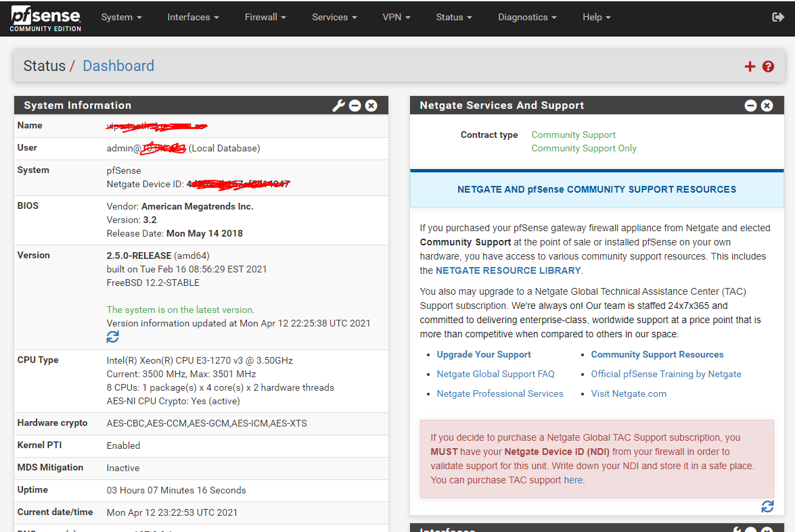The width and height of the screenshot is (795, 532).
Task: Refresh the Netgate support widget
Action: (x=767, y=506)
